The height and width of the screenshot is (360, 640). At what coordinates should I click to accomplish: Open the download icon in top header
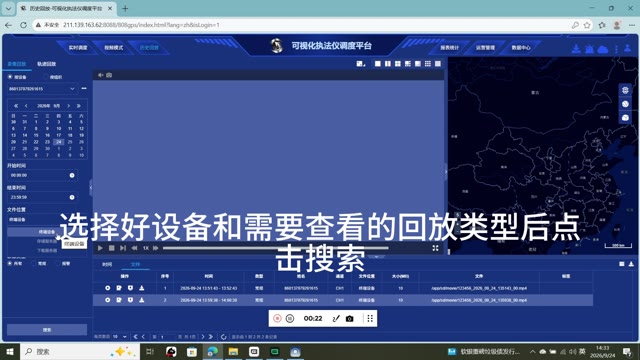click(576, 49)
